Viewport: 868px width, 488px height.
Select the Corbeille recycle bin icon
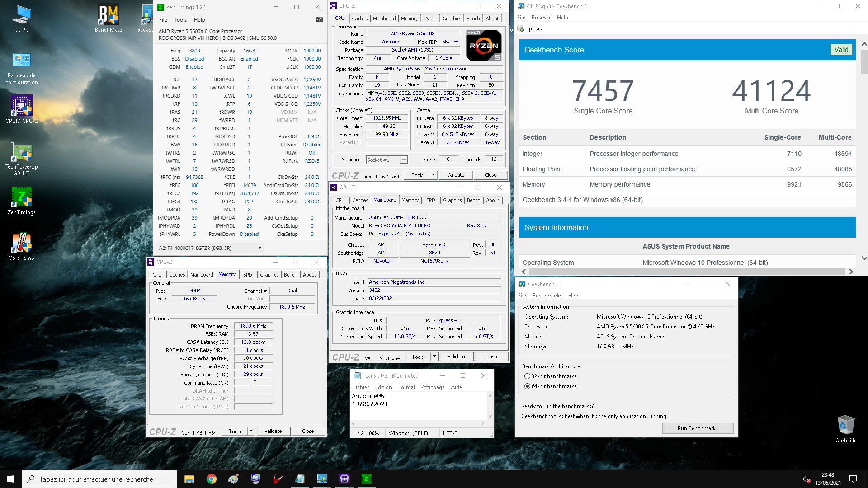[x=845, y=429]
